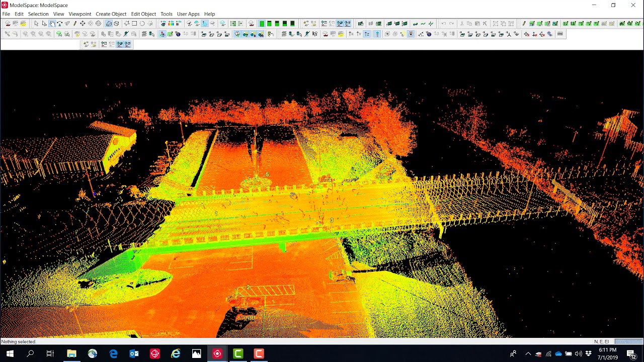This screenshot has width=644, height=362.
Task: Toggle the Y axis lock
Action: point(359,34)
